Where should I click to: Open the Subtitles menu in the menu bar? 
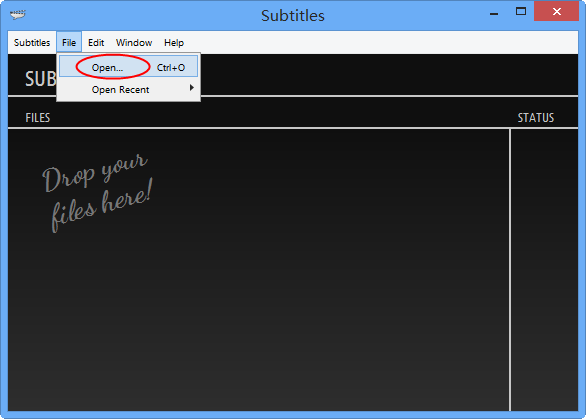32,43
